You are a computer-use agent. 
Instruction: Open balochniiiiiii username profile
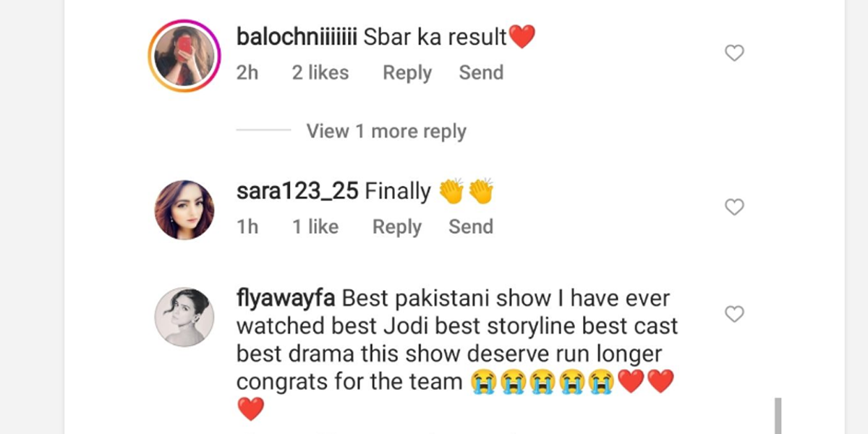[x=297, y=37]
